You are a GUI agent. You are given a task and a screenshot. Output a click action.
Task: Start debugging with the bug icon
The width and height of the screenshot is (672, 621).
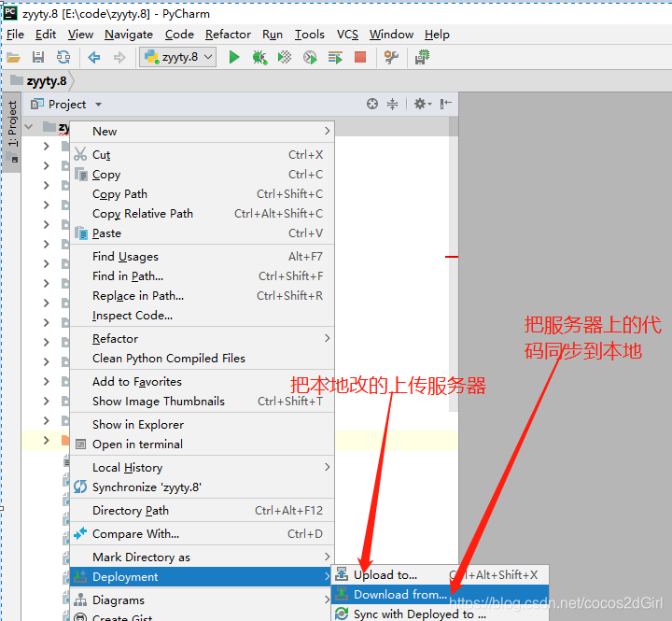pos(259,57)
